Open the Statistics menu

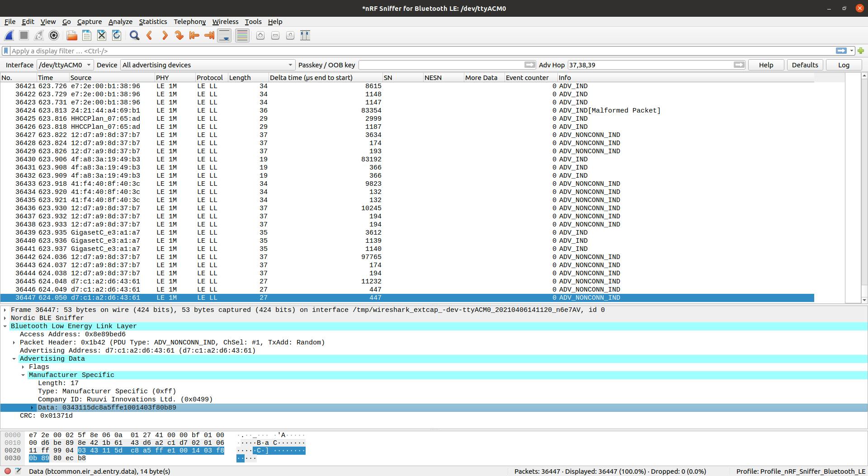[153, 22]
